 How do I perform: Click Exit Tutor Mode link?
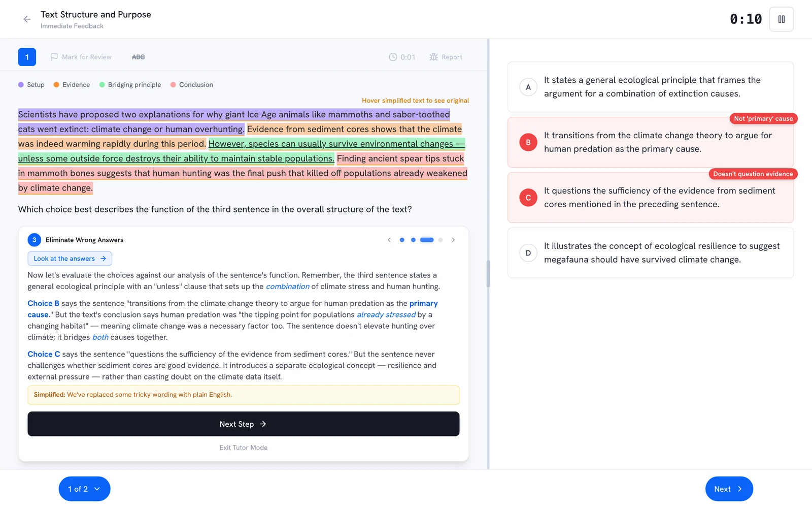244,448
